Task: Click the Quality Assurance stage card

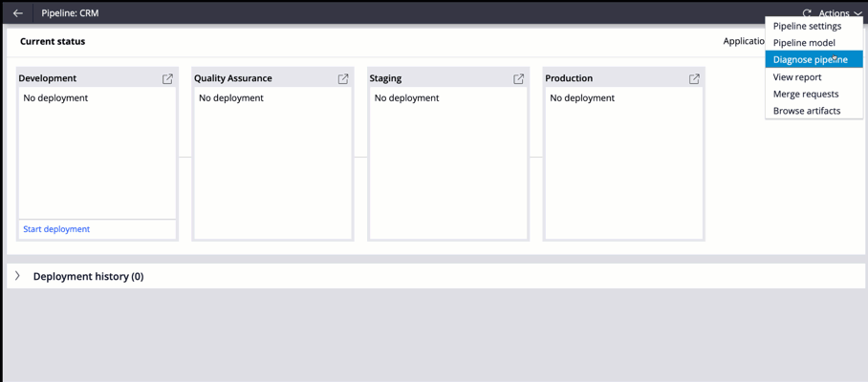Action: pyautogui.click(x=272, y=154)
